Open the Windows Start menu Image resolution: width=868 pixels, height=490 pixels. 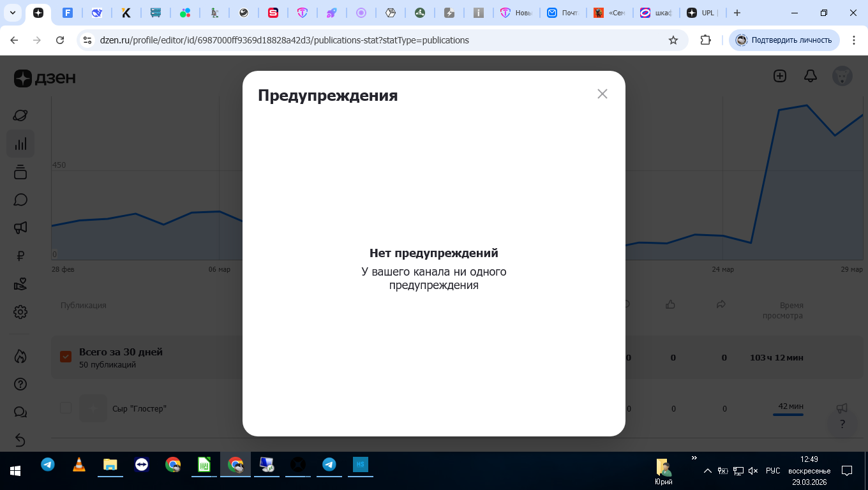15,471
